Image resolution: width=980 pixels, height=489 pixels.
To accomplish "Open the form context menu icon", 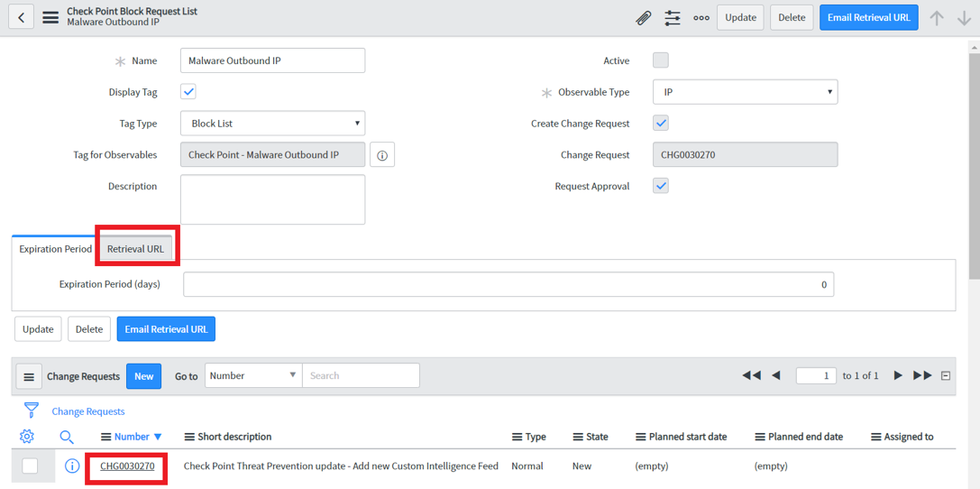I will coord(50,17).
